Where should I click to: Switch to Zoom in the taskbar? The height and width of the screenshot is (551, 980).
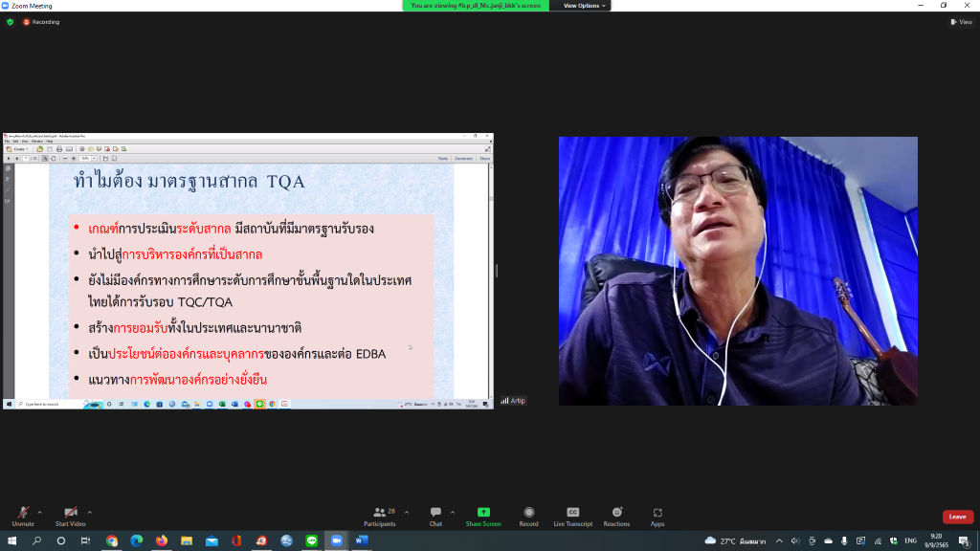click(x=337, y=541)
